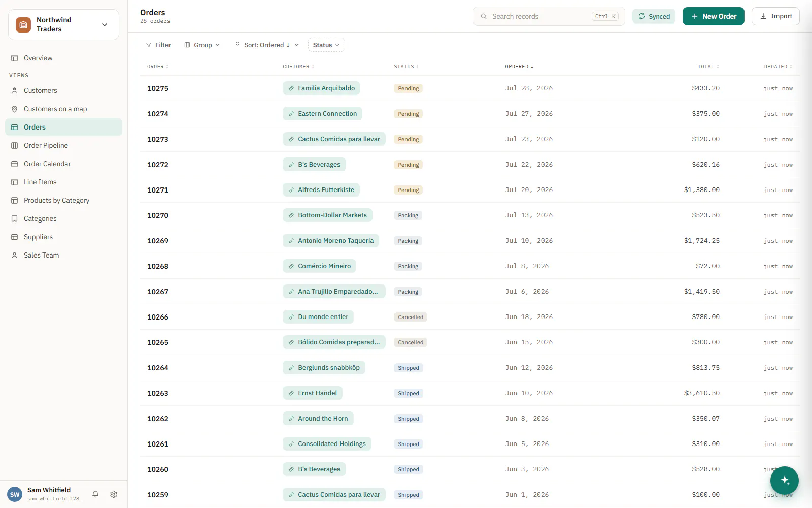Click the Northwind Traders logo icon

click(23, 24)
